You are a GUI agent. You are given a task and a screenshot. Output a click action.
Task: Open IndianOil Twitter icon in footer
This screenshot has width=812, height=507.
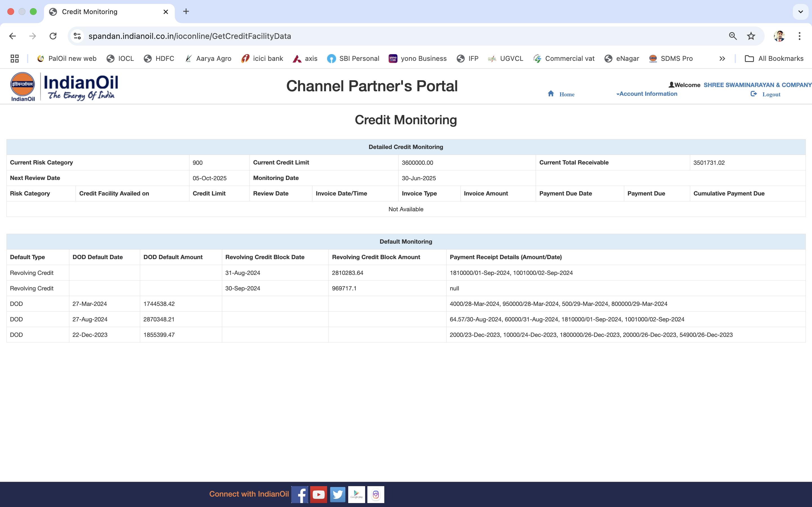pyautogui.click(x=337, y=494)
